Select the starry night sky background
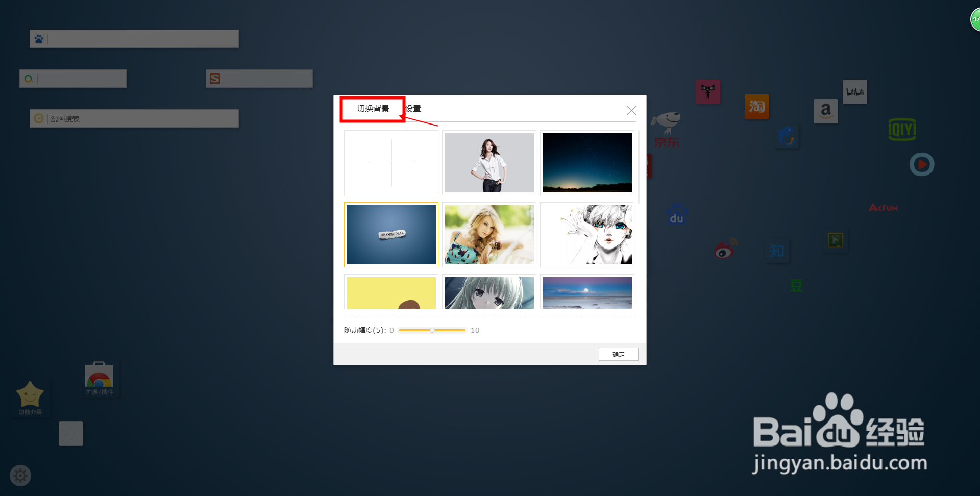This screenshot has width=980, height=496. point(587,163)
